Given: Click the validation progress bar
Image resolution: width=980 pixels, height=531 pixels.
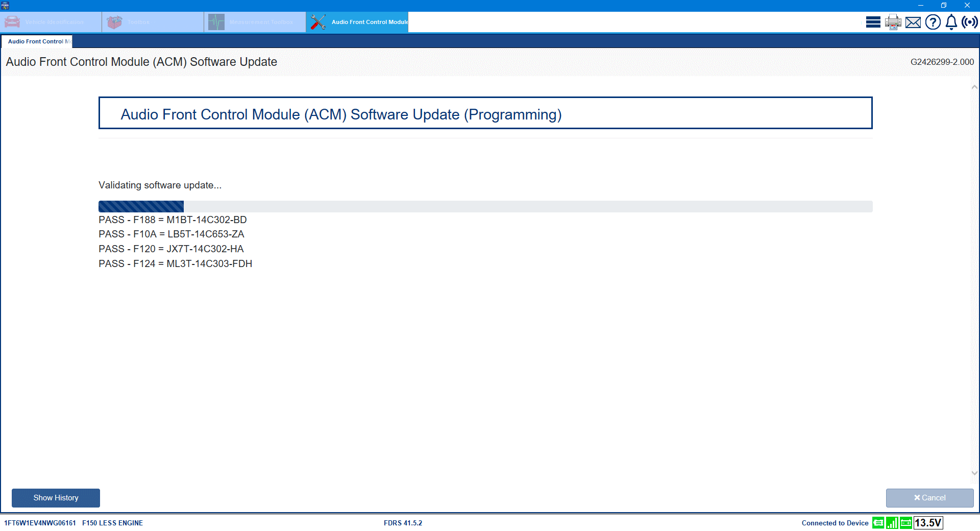Looking at the screenshot, I should (x=485, y=206).
